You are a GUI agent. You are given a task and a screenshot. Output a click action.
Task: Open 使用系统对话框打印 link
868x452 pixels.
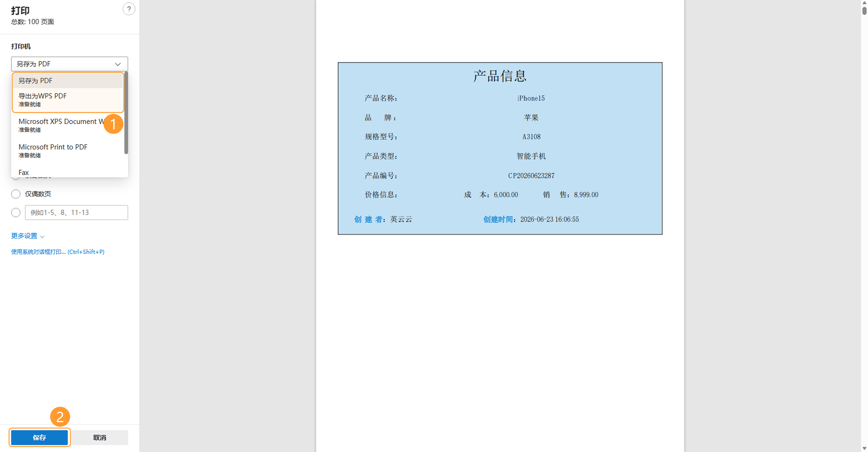point(58,252)
